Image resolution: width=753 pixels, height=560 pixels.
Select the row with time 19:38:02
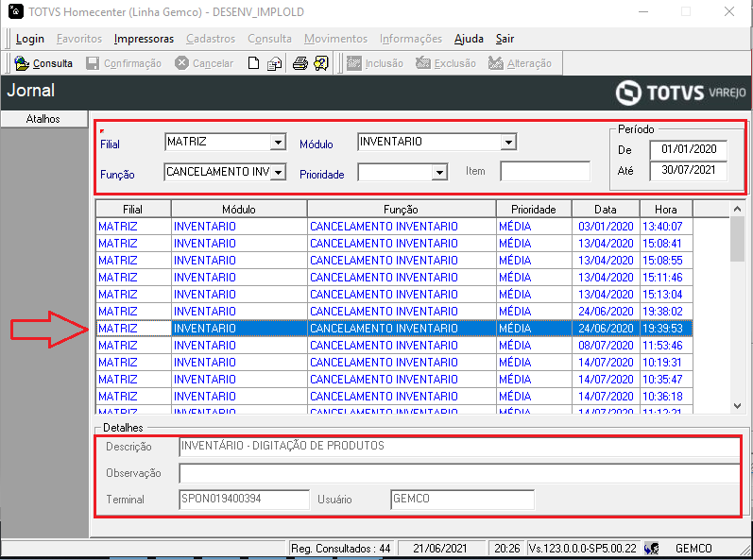point(394,312)
